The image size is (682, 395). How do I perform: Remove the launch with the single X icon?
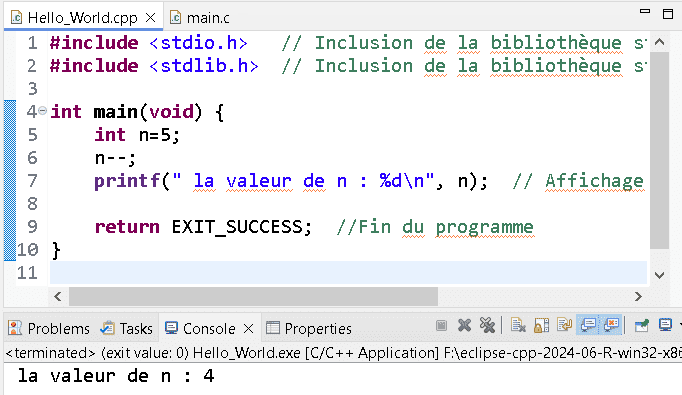tap(465, 325)
